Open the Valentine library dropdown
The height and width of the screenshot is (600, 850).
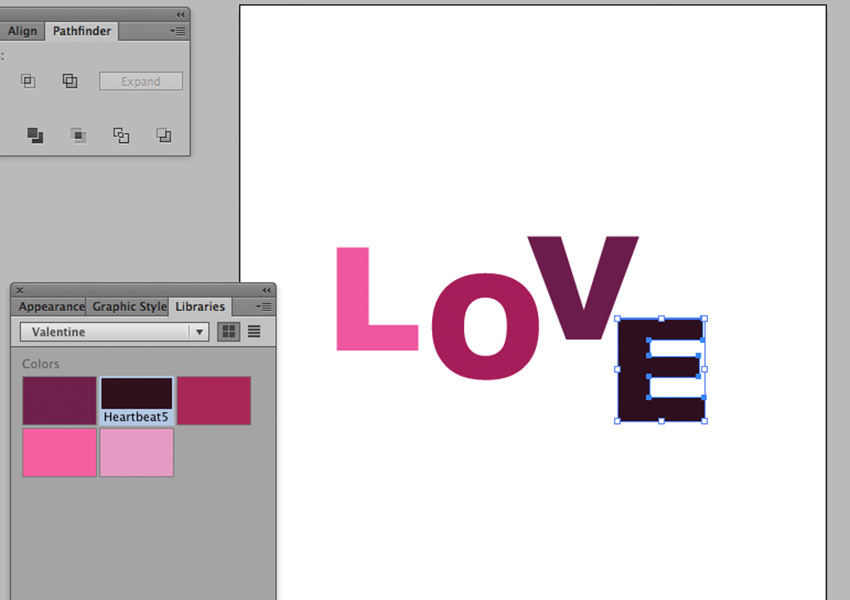click(x=200, y=332)
